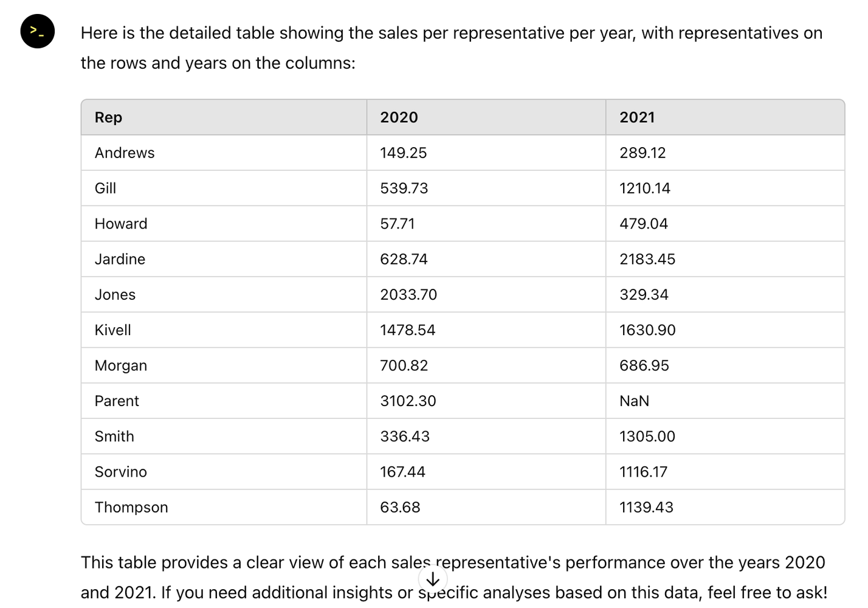Viewport: 868px width, 608px height.
Task: Select the Andrews name cell
Action: (125, 153)
